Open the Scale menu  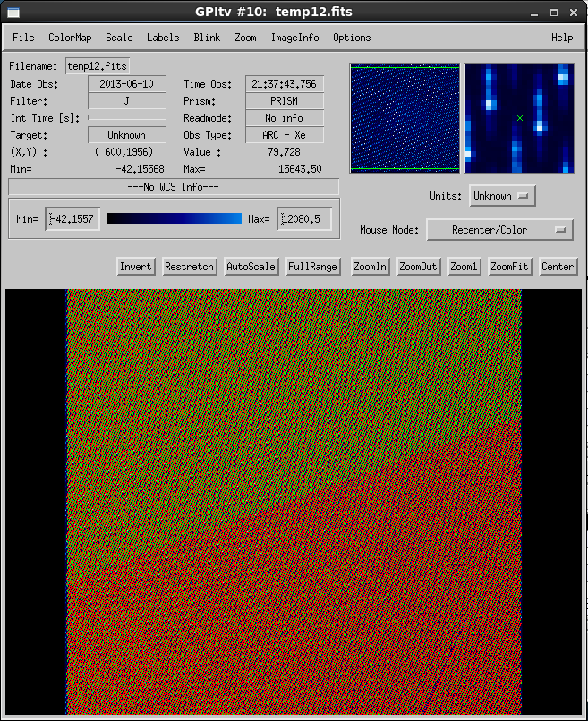pos(119,38)
